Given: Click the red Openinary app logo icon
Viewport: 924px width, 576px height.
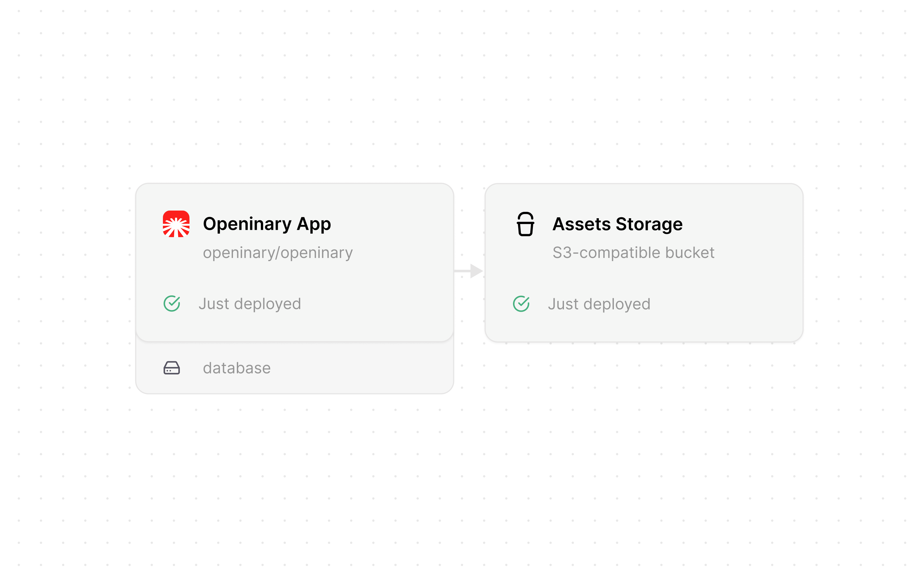Looking at the screenshot, I should (x=176, y=224).
